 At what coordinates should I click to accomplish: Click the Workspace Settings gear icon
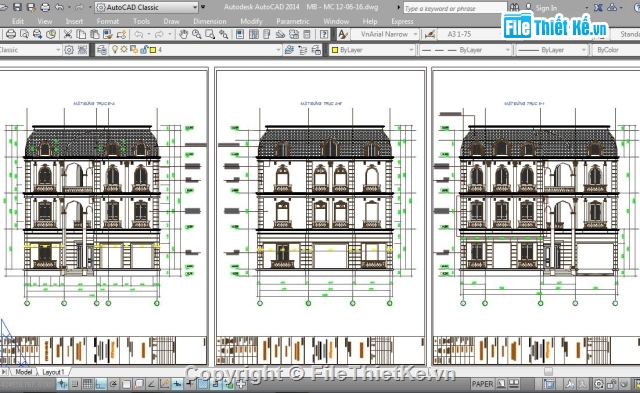tap(69, 50)
